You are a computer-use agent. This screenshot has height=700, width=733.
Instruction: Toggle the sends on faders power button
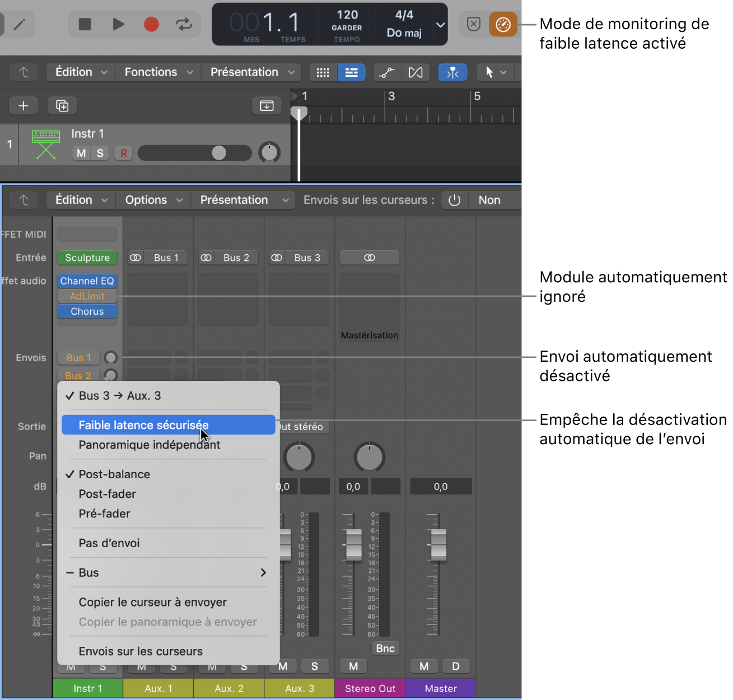click(x=454, y=200)
